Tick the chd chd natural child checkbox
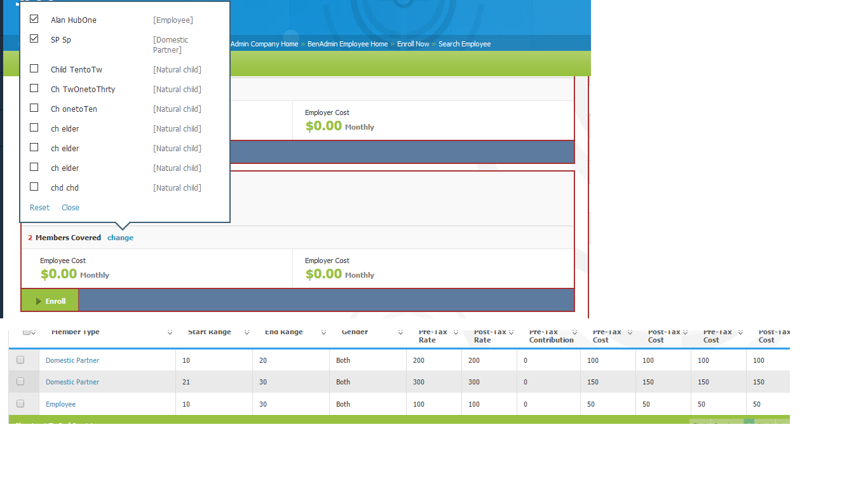868x488 pixels. point(34,187)
